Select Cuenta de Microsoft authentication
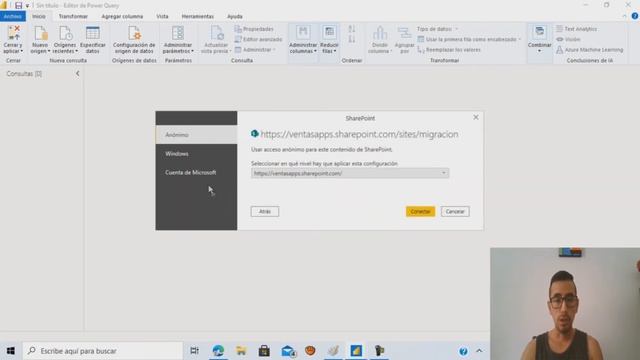640x360 pixels. pyautogui.click(x=196, y=172)
